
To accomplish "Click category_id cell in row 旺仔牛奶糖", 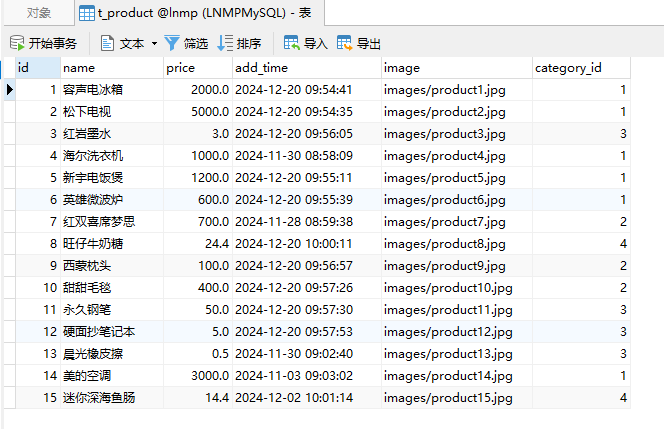I will pos(581,244).
